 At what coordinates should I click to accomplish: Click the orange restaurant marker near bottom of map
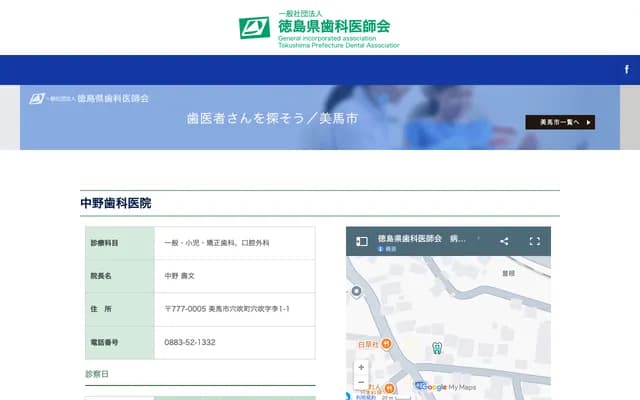(x=389, y=388)
